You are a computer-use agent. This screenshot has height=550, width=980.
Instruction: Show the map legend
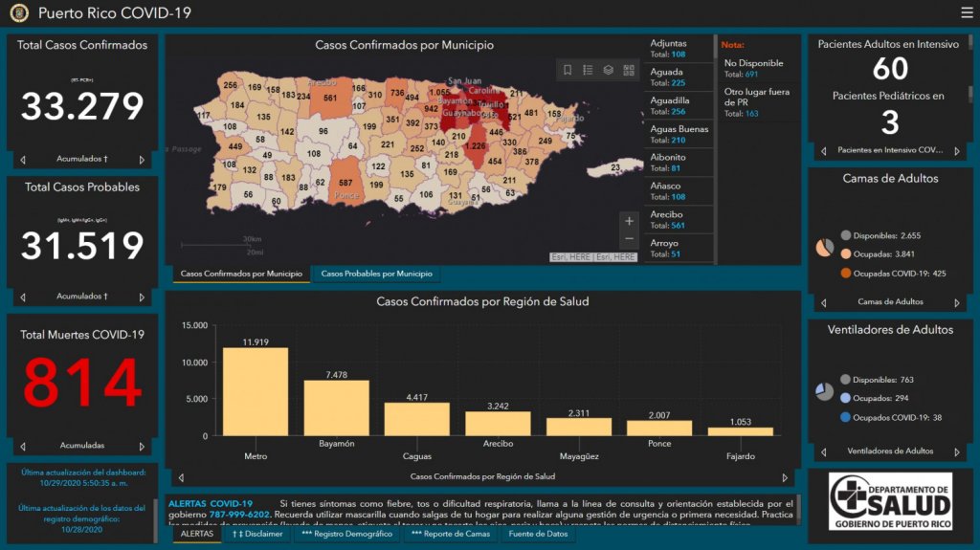coord(588,70)
